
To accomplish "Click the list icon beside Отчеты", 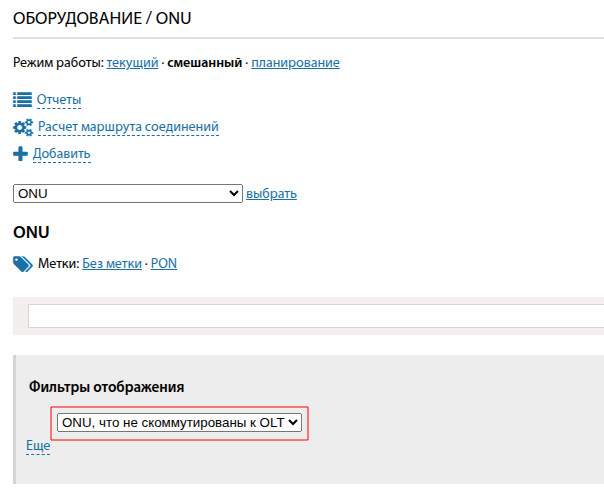I will click(23, 100).
